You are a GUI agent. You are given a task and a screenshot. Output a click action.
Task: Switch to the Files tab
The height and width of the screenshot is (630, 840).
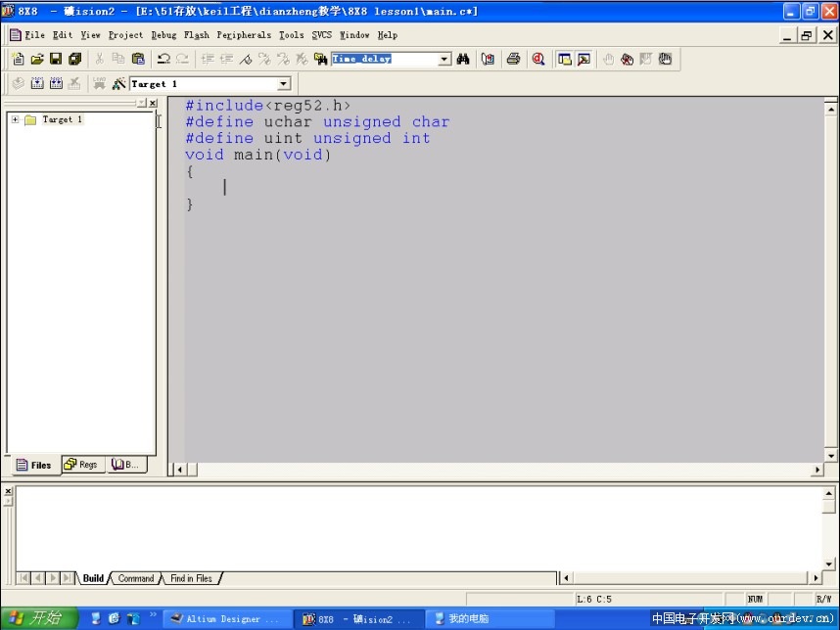pyautogui.click(x=33, y=465)
